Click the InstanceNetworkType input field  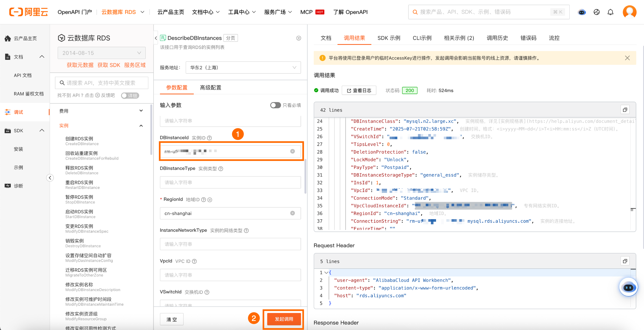click(230, 244)
